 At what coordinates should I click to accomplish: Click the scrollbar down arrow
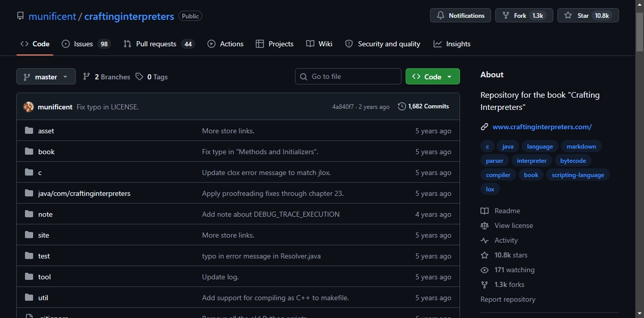pyautogui.click(x=639, y=313)
